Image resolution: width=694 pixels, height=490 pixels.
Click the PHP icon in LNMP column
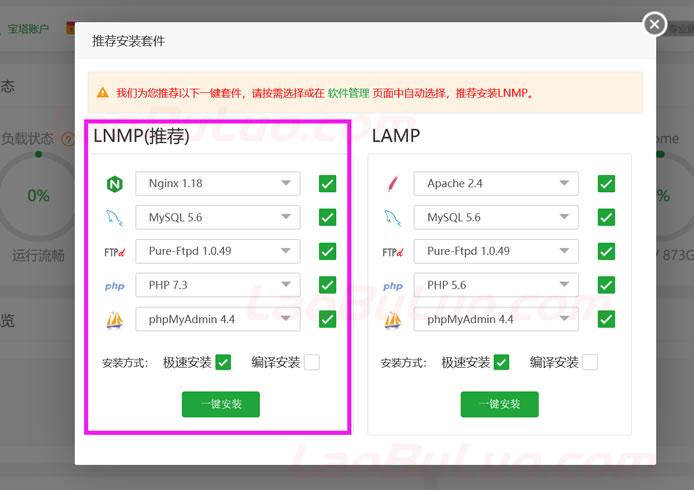[114, 286]
